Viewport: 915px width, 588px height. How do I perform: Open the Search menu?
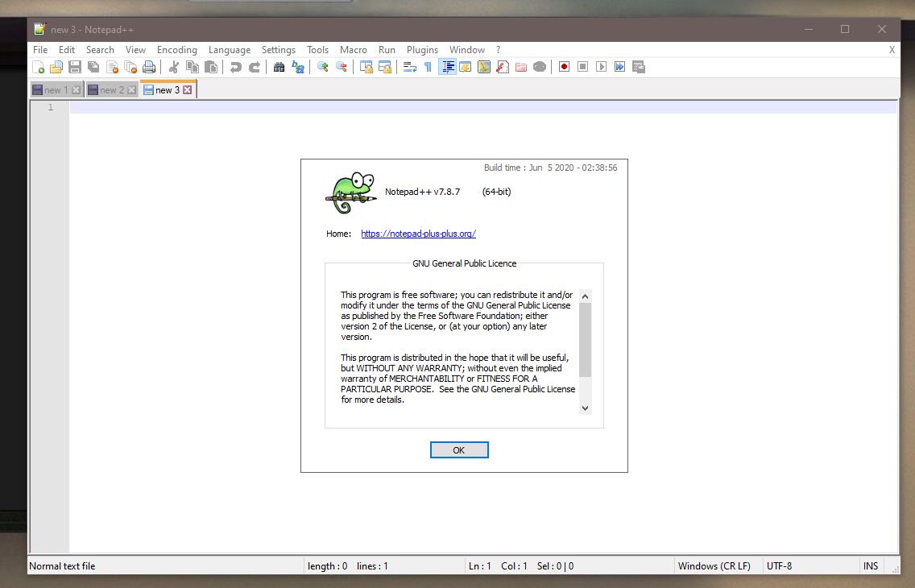click(100, 50)
